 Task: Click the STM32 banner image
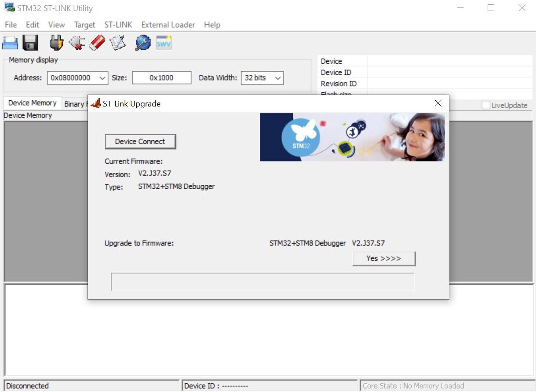pos(352,137)
